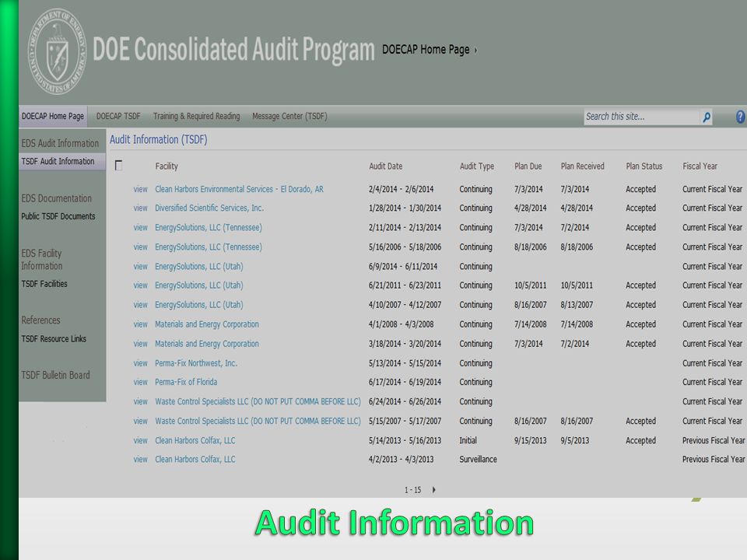Sort by the Plan Due column header
The image size is (747, 560).
pyautogui.click(x=528, y=166)
